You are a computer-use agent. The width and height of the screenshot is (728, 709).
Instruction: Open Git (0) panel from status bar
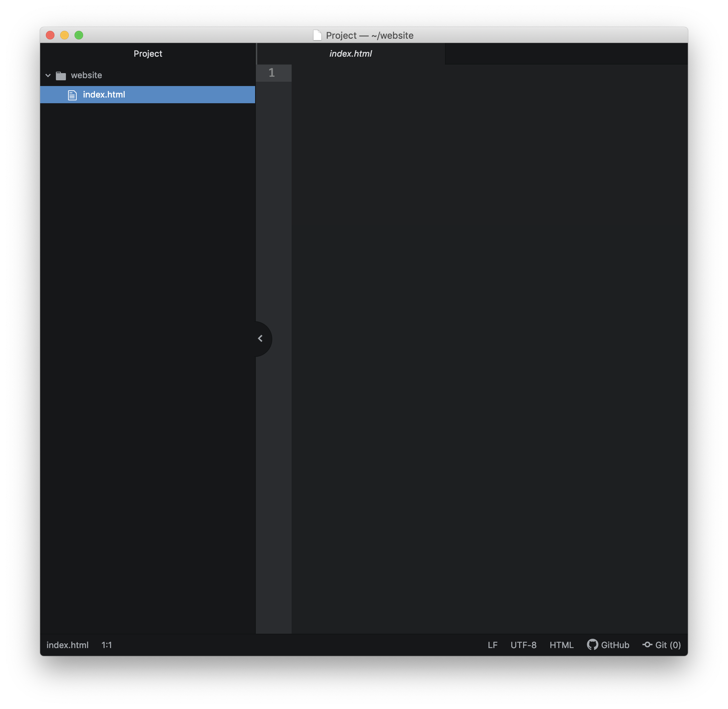tap(668, 645)
